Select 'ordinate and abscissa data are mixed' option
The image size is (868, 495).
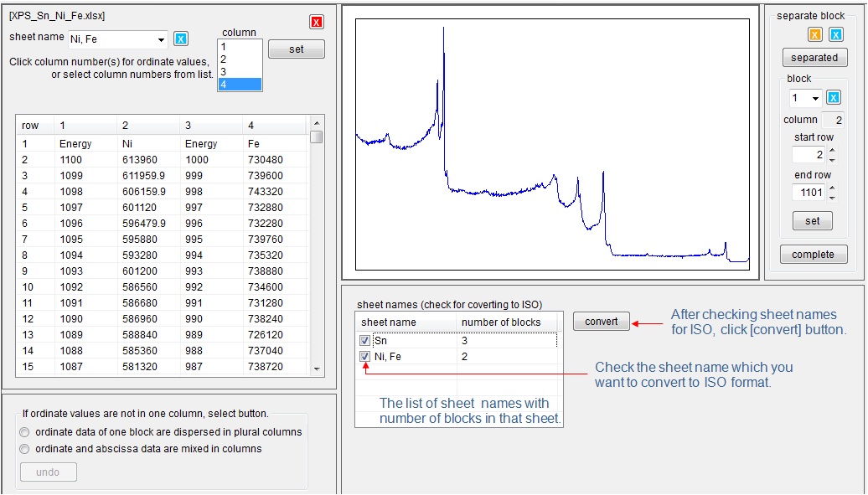25,449
